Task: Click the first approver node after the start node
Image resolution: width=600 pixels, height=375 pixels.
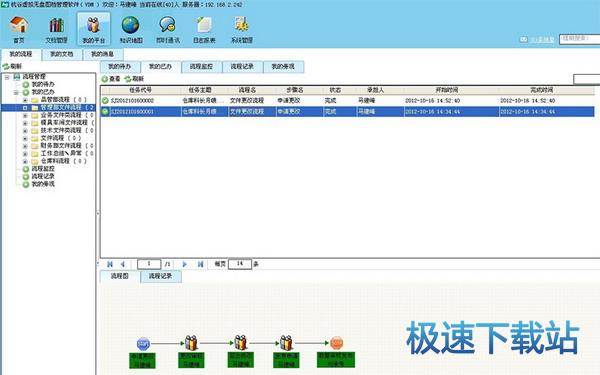Action: (191, 343)
